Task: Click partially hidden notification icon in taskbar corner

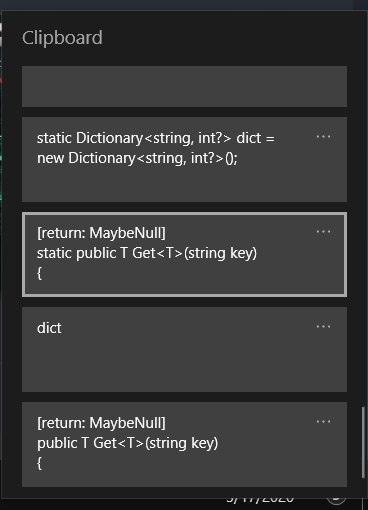Action: pyautogui.click(x=337, y=500)
